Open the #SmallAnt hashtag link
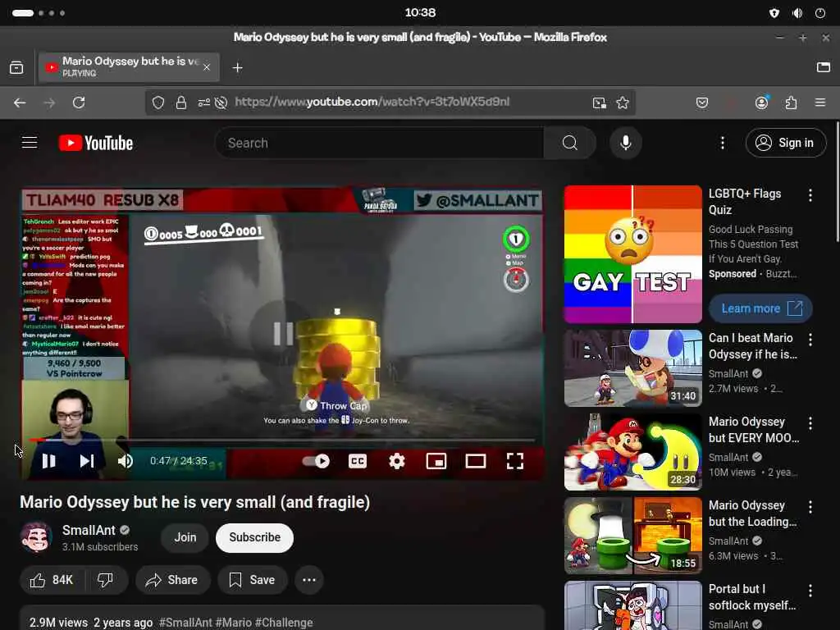Image resolution: width=840 pixels, height=630 pixels. pyautogui.click(x=185, y=623)
